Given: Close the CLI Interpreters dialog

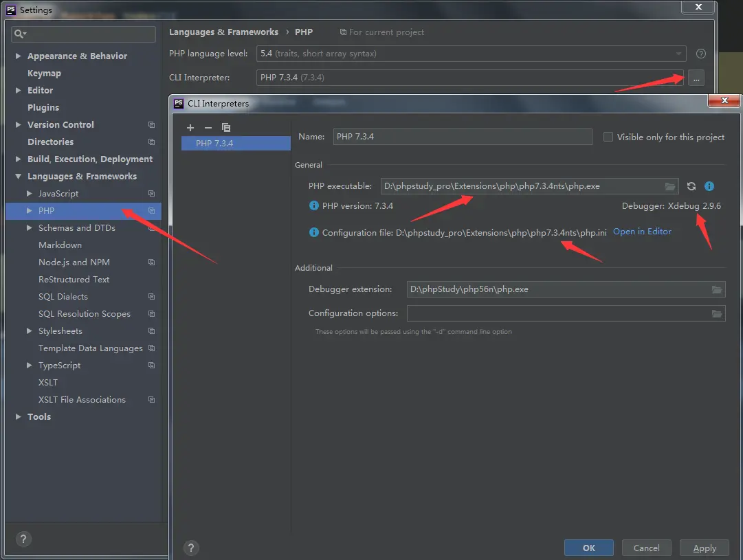Looking at the screenshot, I should [724, 100].
